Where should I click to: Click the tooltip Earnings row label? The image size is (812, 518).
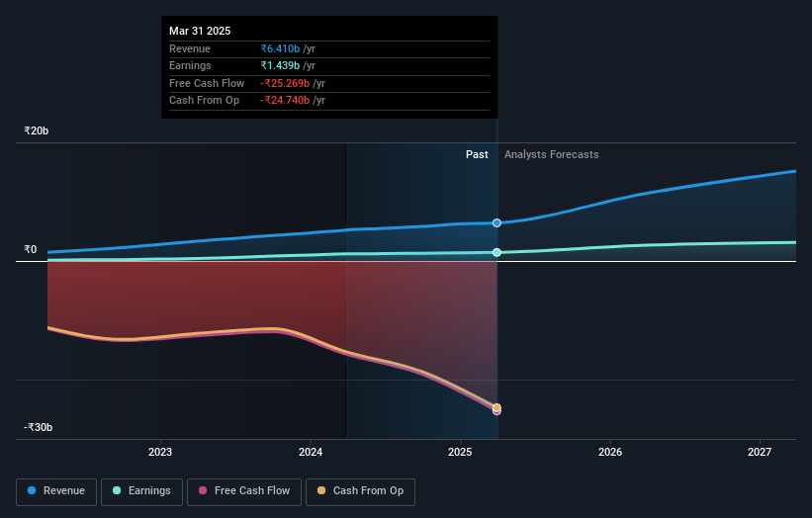pyautogui.click(x=190, y=65)
